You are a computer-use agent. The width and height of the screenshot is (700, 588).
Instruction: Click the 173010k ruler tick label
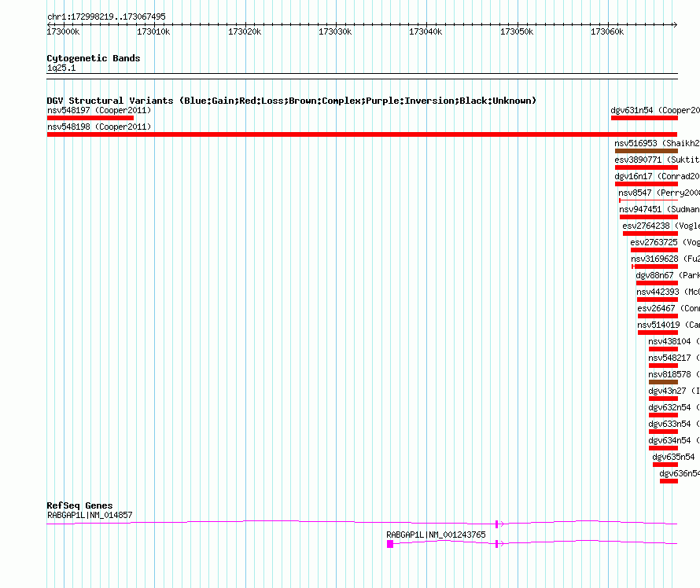153,31
